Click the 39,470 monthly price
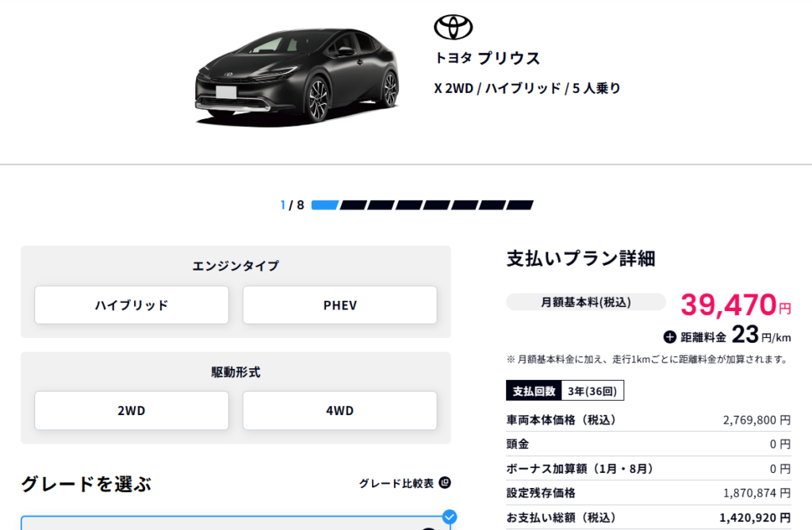This screenshot has width=812, height=530. tap(728, 304)
